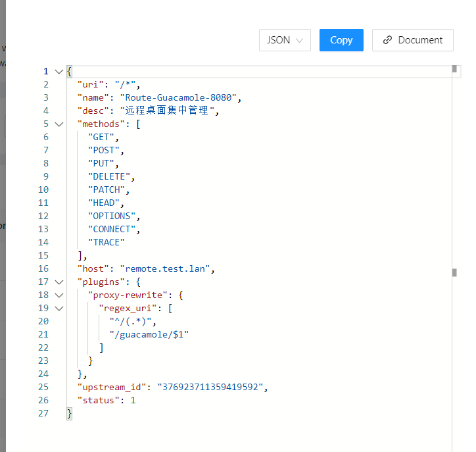The width and height of the screenshot is (476, 452).
Task: Click the upstream_id value string
Action: coord(210,387)
